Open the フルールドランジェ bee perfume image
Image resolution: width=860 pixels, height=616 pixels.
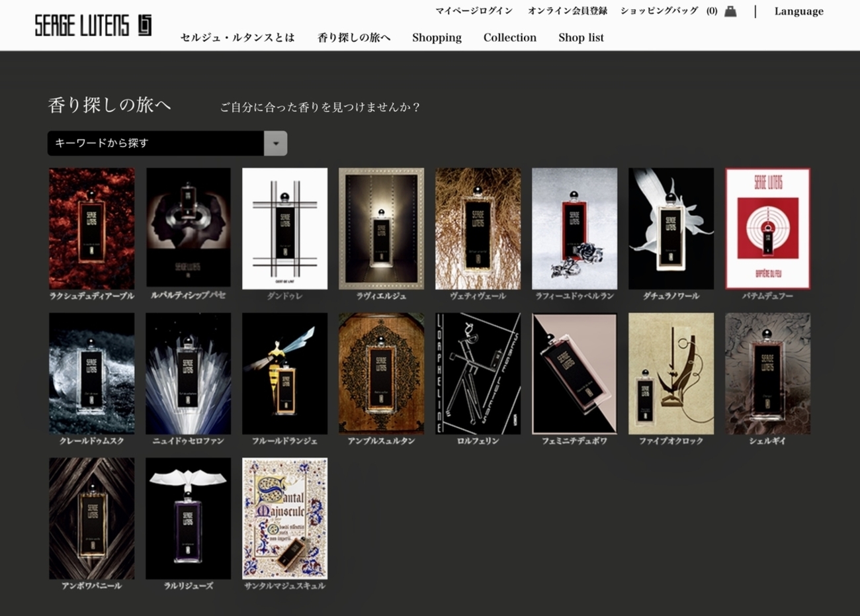click(284, 373)
